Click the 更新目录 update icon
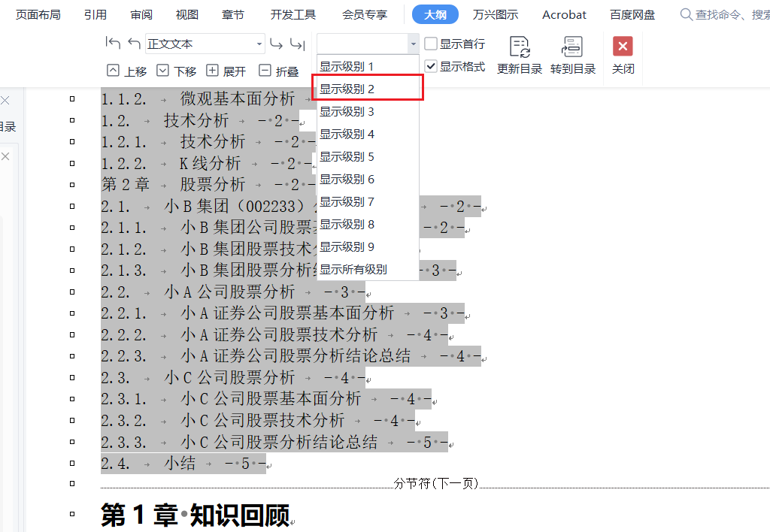770x532 pixels. coord(520,47)
